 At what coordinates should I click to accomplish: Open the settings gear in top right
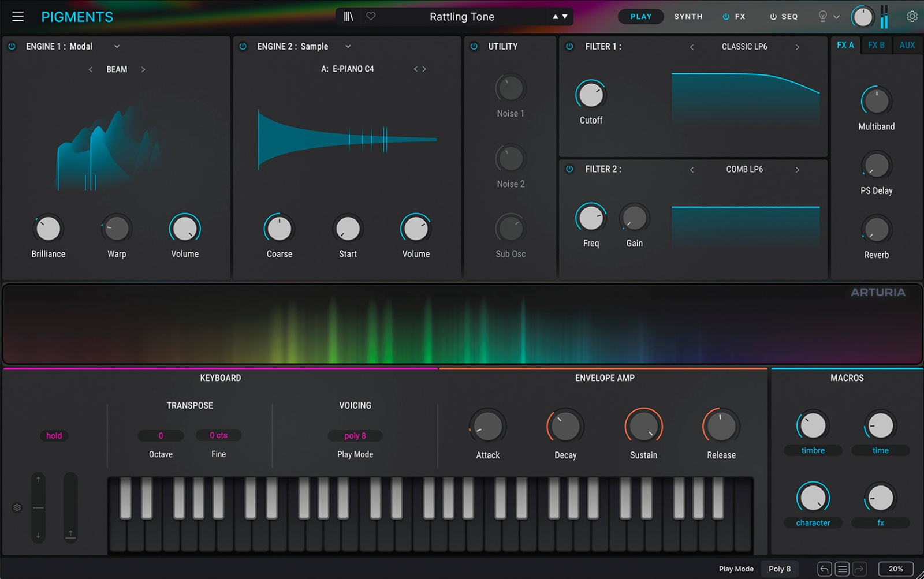[x=912, y=17]
